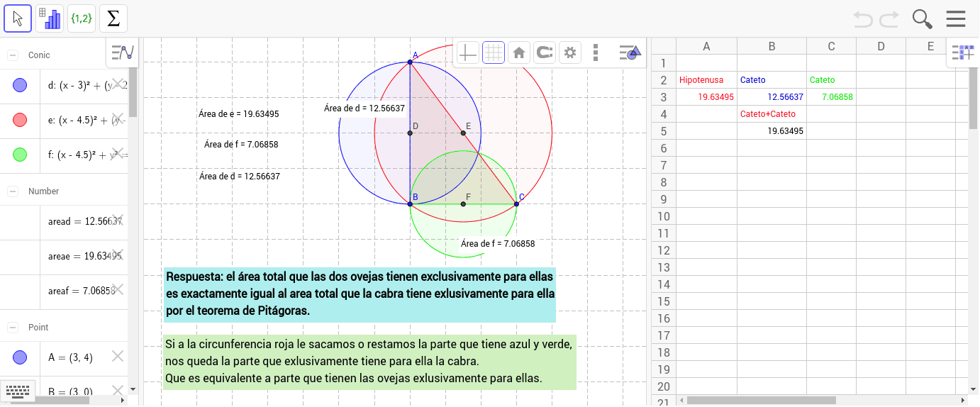Toggle axes in Graphics view
980x407 pixels.
click(467, 52)
